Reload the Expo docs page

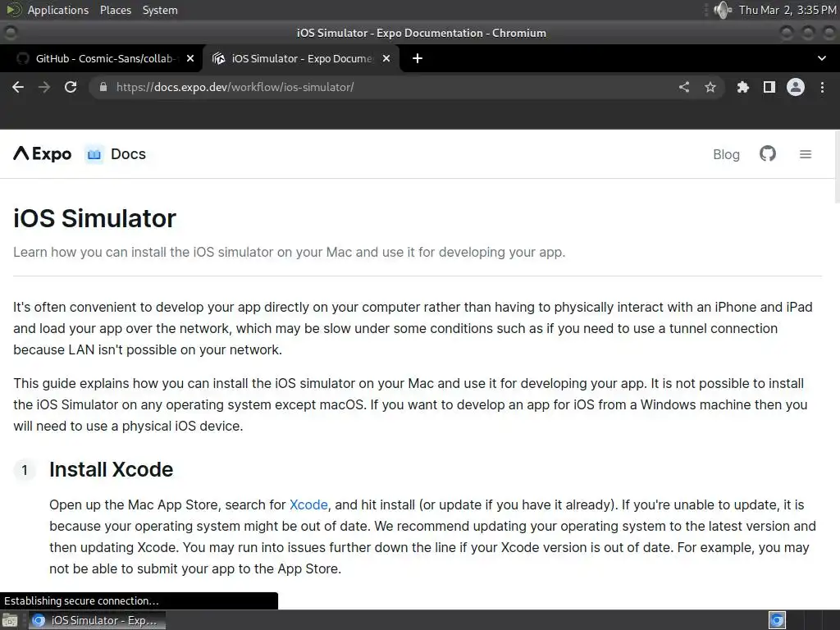click(71, 87)
